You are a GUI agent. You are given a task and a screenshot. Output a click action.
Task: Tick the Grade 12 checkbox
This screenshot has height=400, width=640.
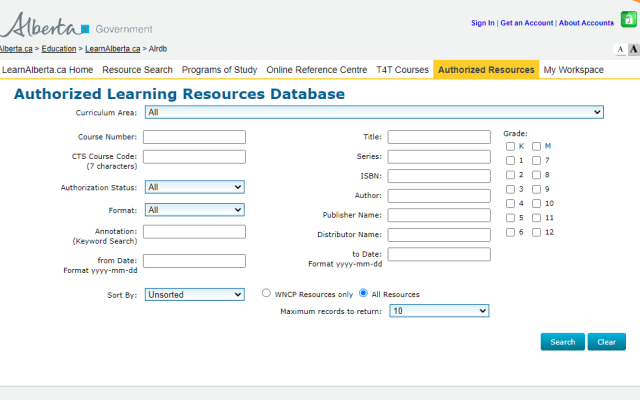click(x=536, y=232)
